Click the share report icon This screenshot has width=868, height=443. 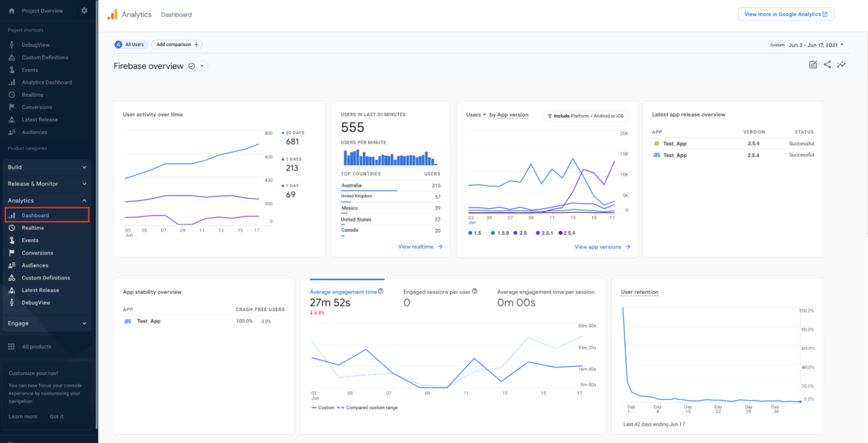[827, 65]
